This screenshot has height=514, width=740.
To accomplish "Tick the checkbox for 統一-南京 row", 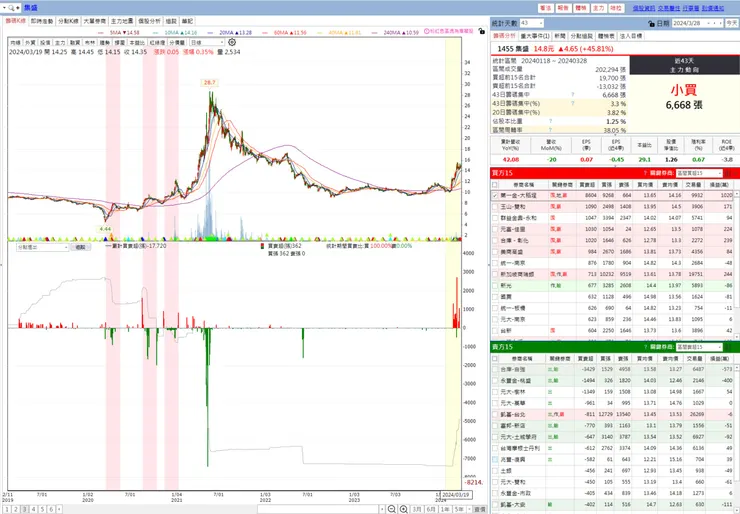I will (x=495, y=263).
